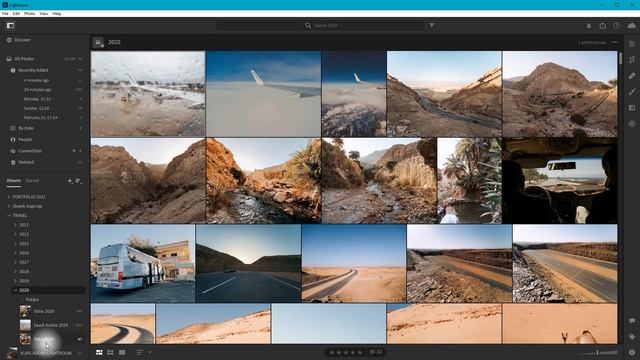Select the car interior silhouette photo

[559, 180]
